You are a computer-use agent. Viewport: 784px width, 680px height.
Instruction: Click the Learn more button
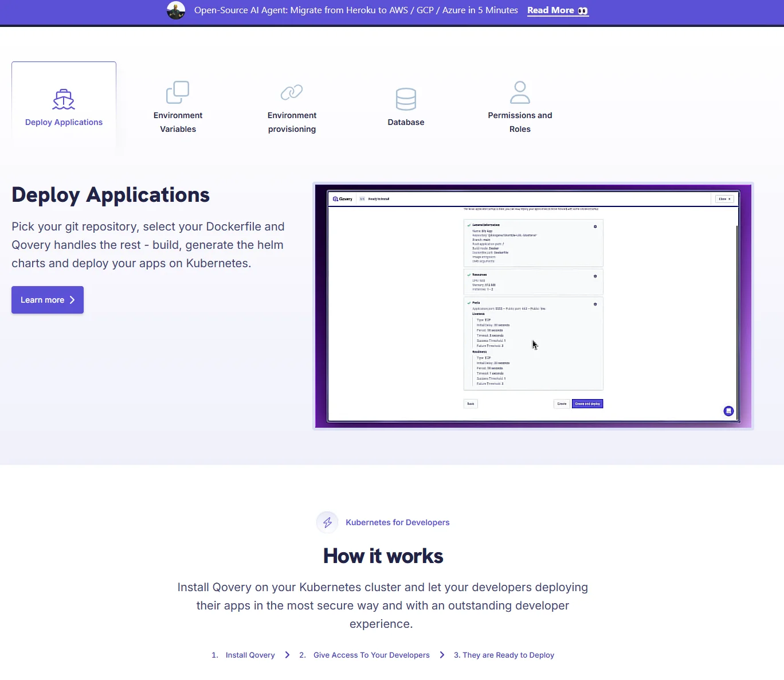[x=48, y=300]
